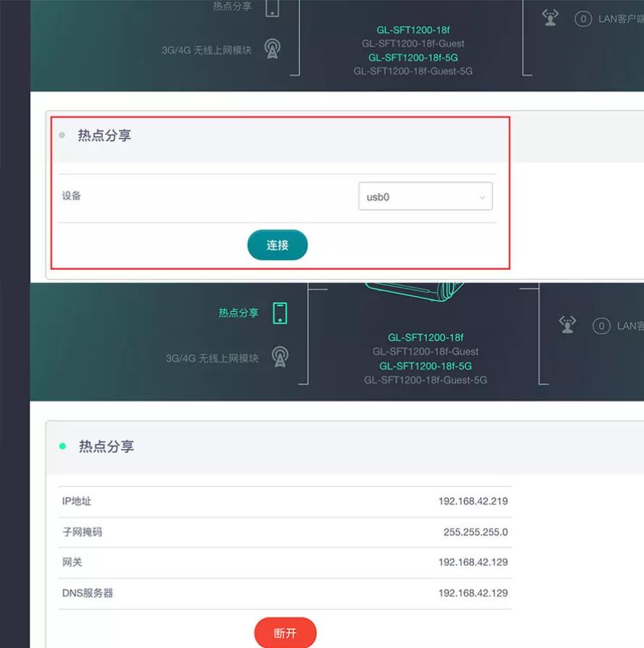Click the 断开 button to disconnect
This screenshot has width=644, height=648.
click(284, 633)
